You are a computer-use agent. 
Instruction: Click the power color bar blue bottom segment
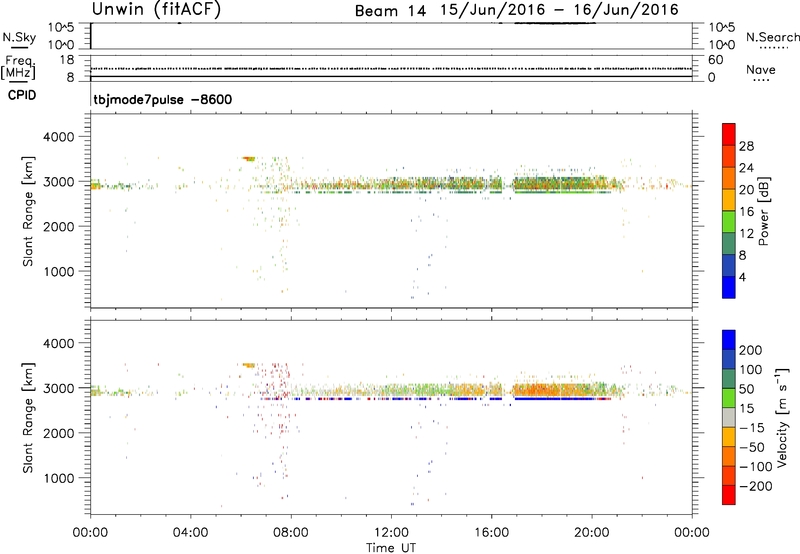coord(729,287)
